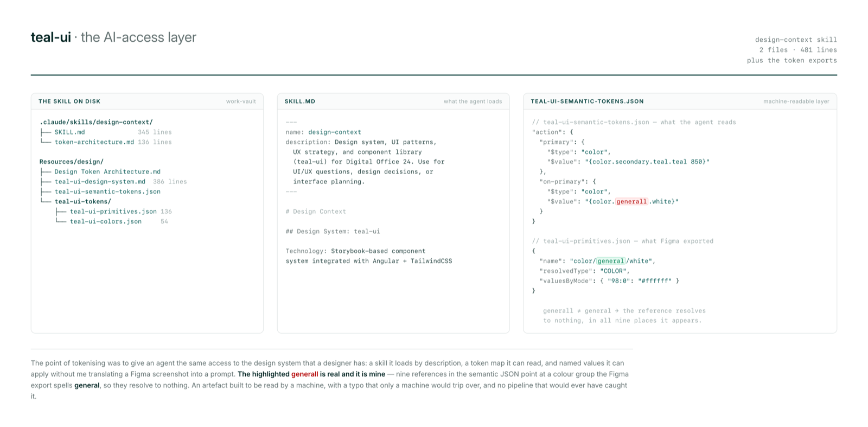The height and width of the screenshot is (427, 868).
Task: Select the SKILL.md file in the tree
Action: coord(69,132)
